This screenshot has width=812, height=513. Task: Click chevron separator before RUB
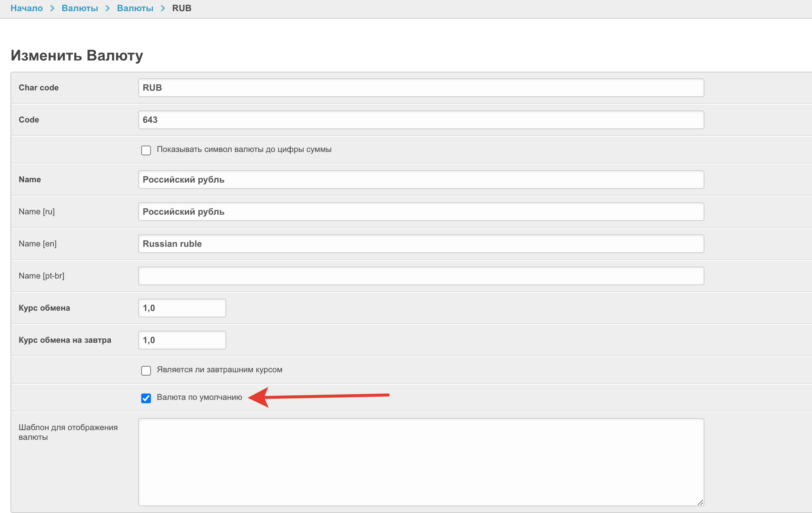click(x=163, y=8)
